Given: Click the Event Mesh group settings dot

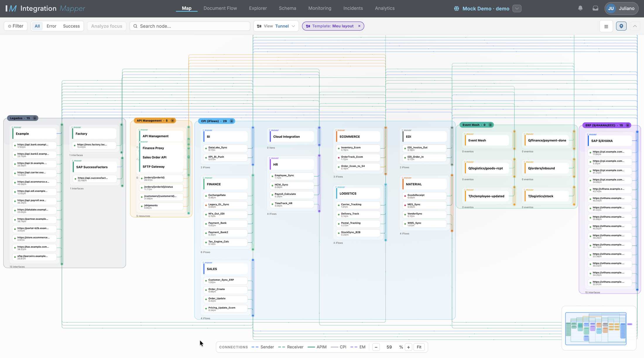Looking at the screenshot, I should tap(490, 125).
